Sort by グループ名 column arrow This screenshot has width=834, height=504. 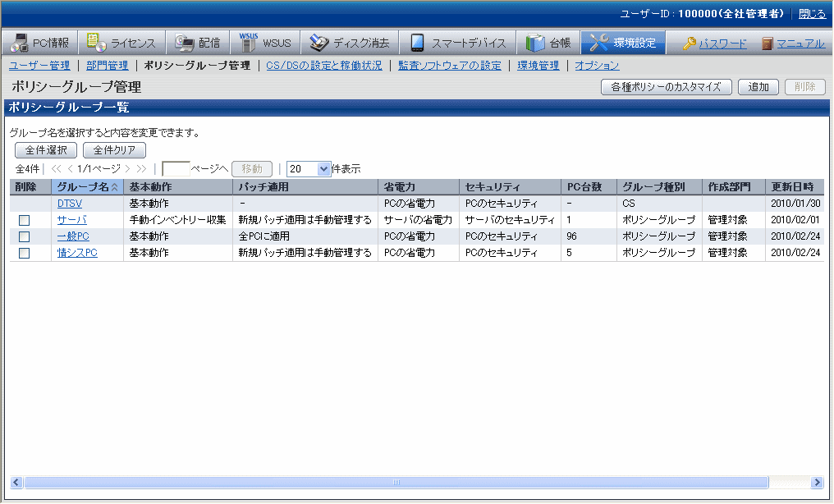[x=114, y=187]
